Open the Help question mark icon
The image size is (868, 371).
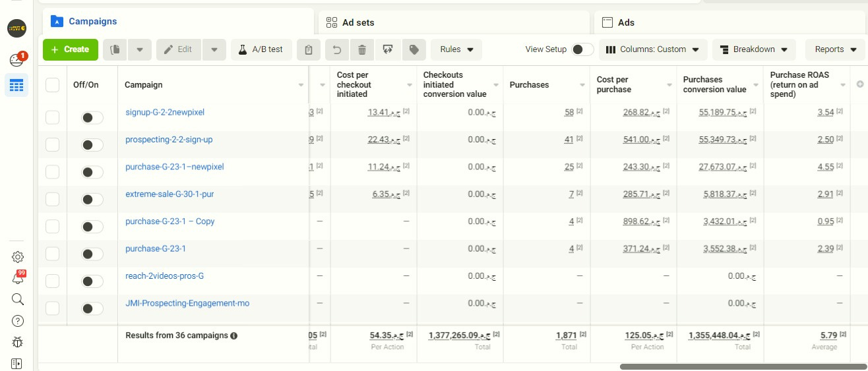coord(18,321)
